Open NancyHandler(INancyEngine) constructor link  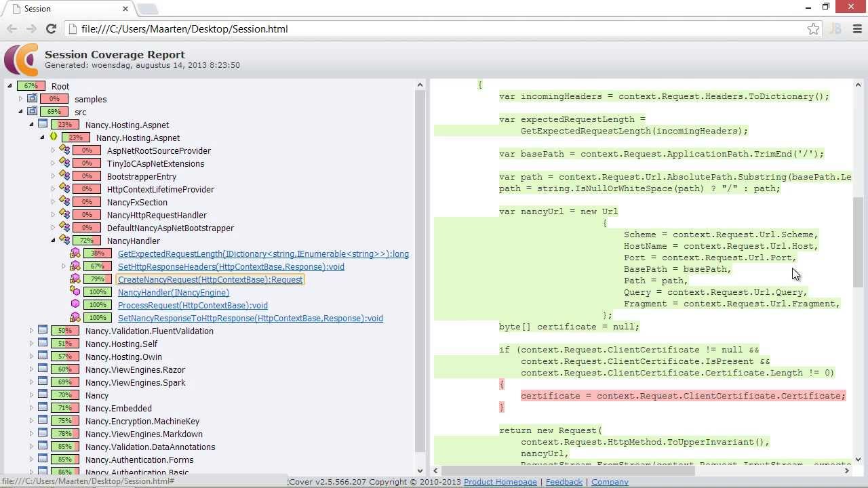point(174,292)
